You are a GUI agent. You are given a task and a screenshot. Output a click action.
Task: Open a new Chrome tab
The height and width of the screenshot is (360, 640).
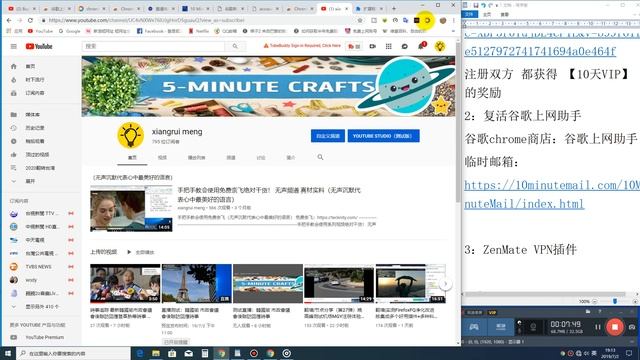394,8
